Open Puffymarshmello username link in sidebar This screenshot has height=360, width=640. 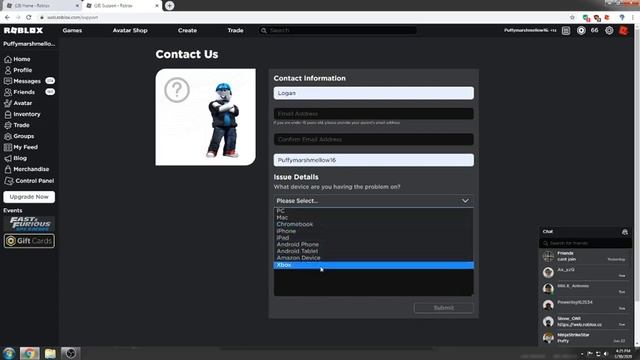click(x=29, y=44)
